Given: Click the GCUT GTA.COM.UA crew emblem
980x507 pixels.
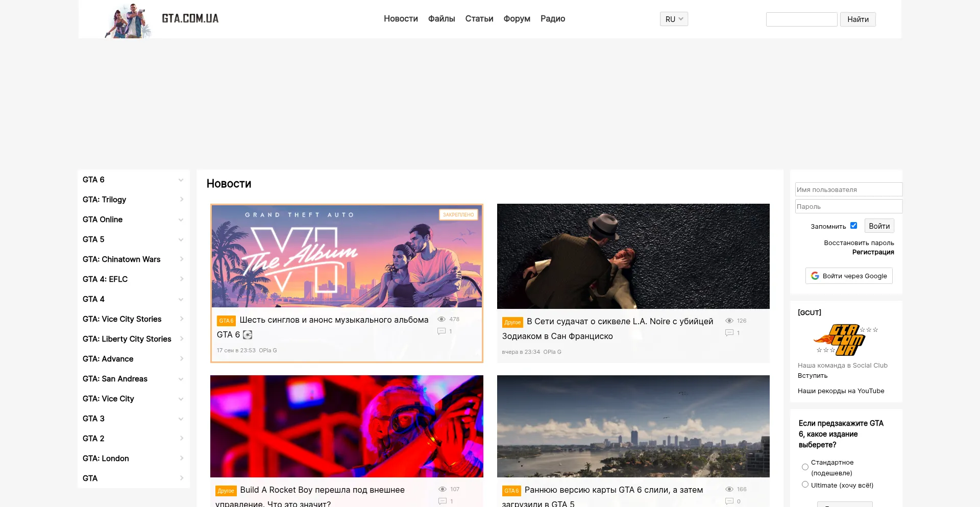Looking at the screenshot, I should coord(846,340).
